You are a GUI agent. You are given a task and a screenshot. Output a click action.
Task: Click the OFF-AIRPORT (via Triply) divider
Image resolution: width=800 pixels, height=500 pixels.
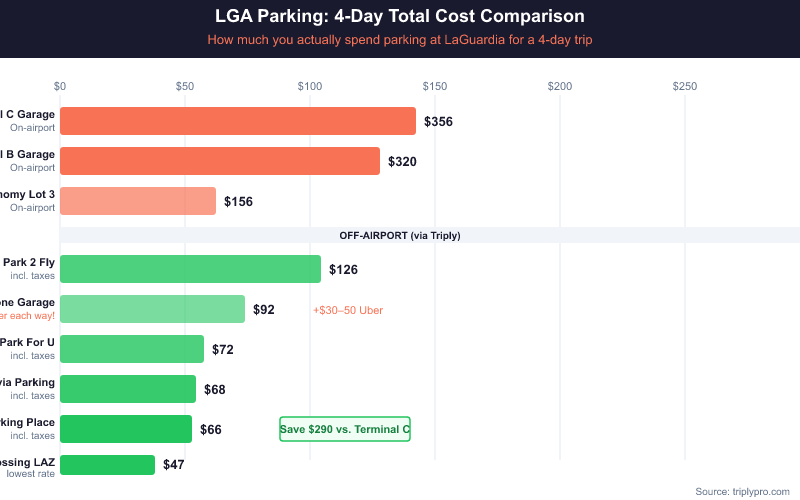pos(400,235)
